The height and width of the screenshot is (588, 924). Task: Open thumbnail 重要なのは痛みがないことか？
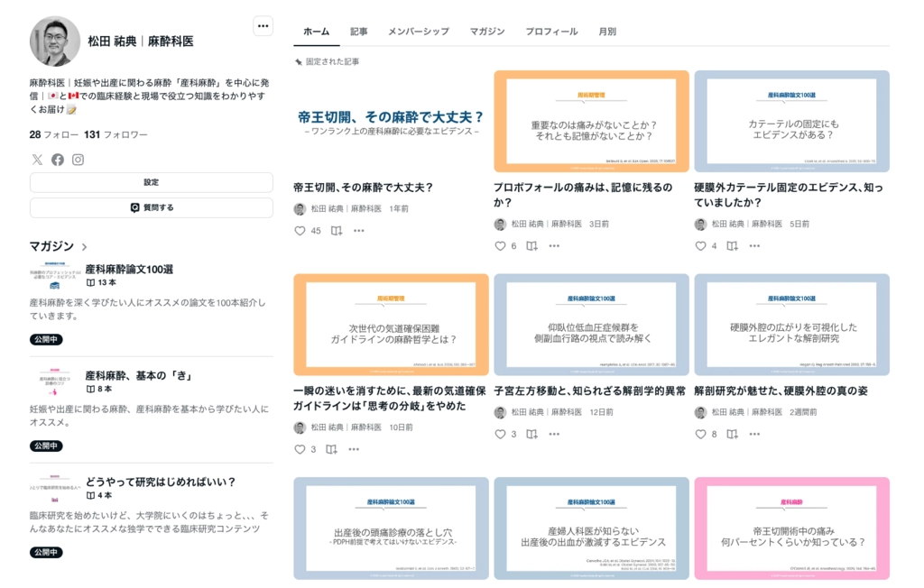tap(592, 122)
